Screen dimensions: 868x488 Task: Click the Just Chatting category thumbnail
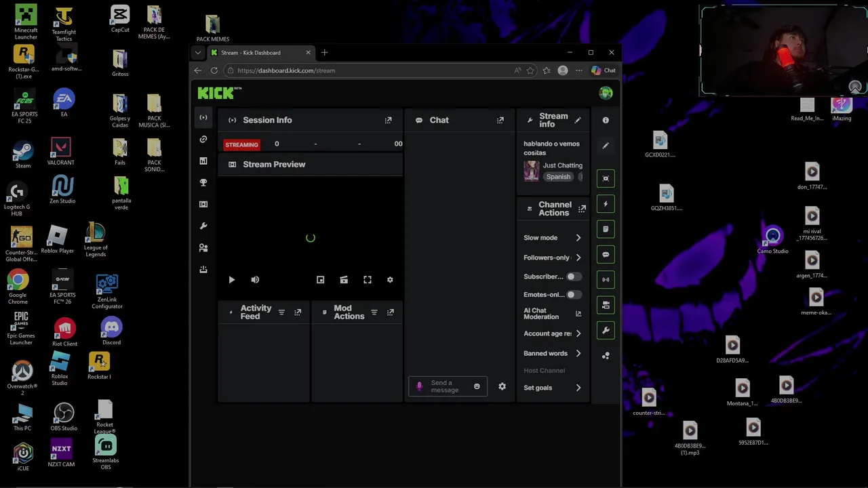click(x=531, y=171)
